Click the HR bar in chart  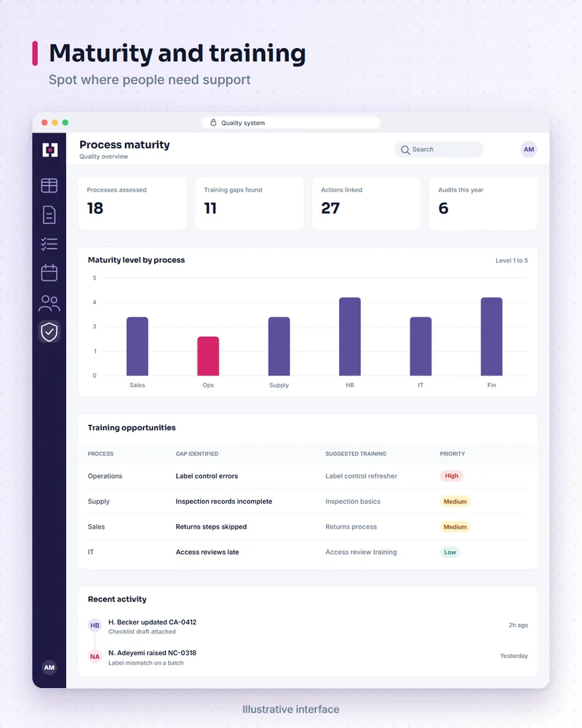pos(350,336)
